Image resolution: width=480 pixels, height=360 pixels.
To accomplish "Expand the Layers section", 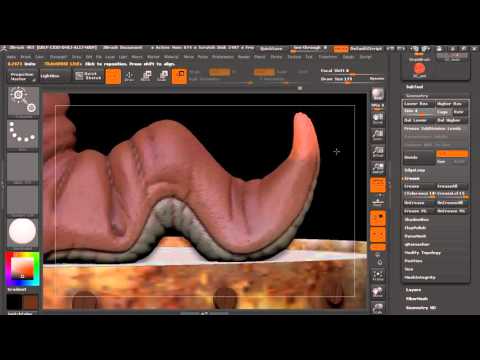I will [413, 290].
